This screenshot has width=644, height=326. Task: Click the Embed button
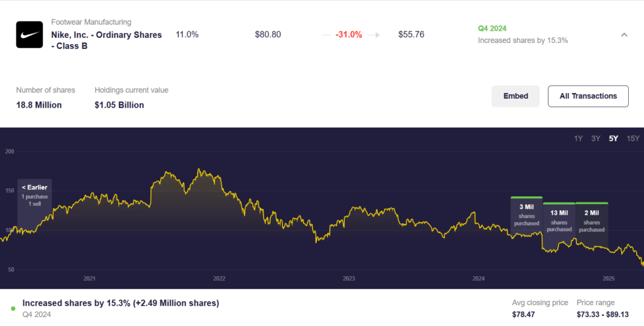(515, 96)
